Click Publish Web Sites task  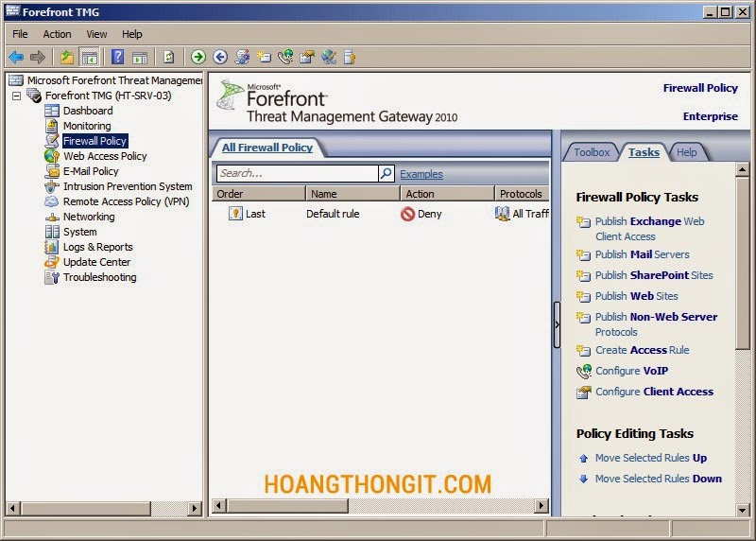tap(636, 296)
